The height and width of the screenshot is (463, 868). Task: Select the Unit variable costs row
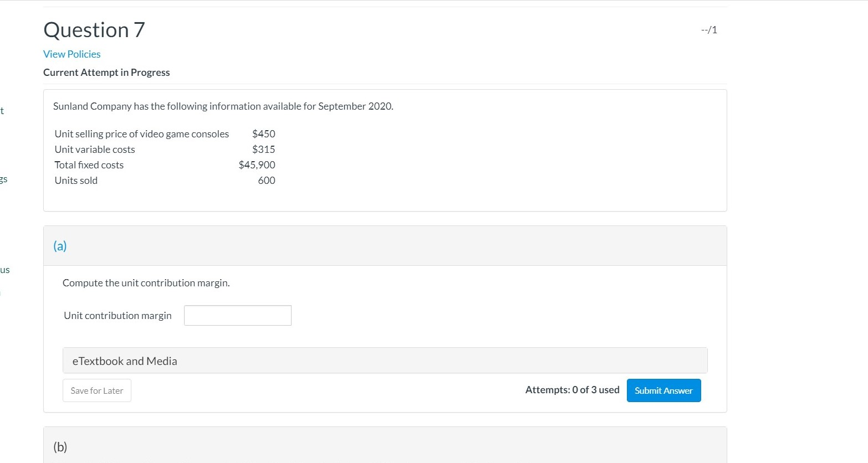point(164,149)
